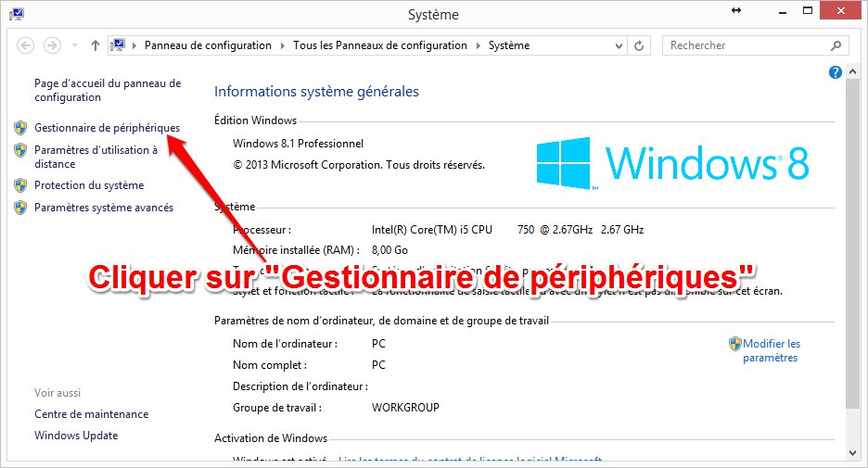
Task: Click the system icon in title bar
Action: pyautogui.click(x=17, y=14)
